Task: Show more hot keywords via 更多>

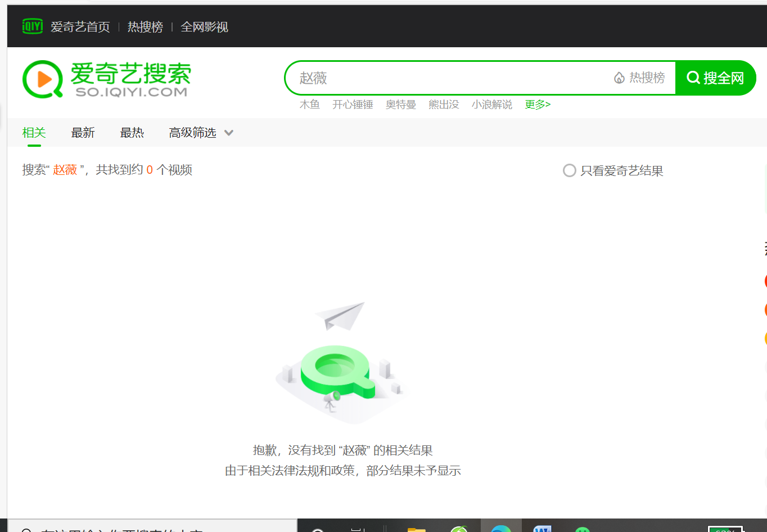Action: [538, 105]
